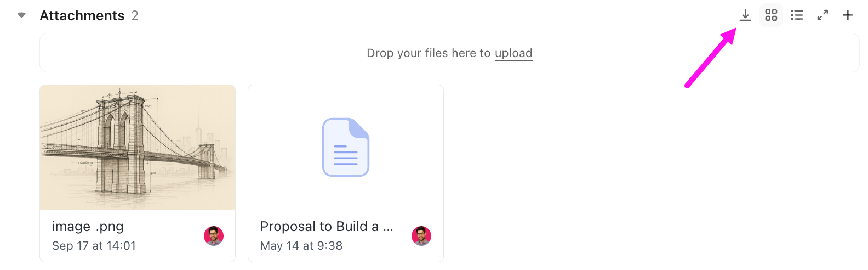Download all attachments

pyautogui.click(x=745, y=15)
